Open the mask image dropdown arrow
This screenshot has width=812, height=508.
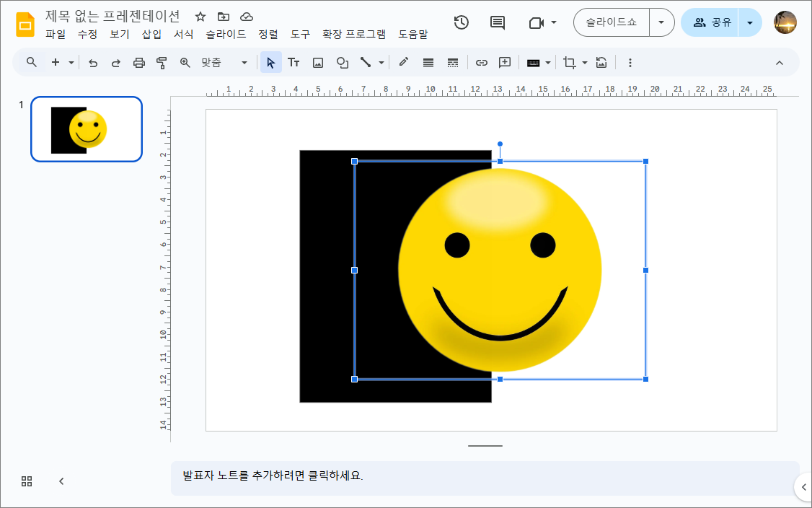[584, 63]
